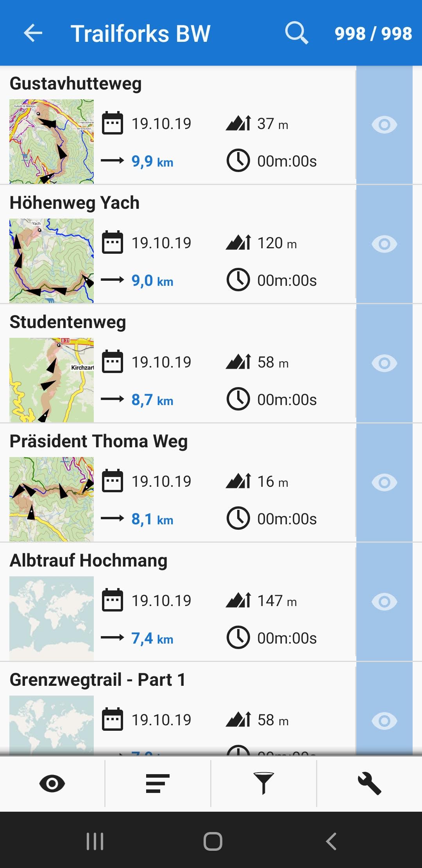Image resolution: width=422 pixels, height=868 pixels.
Task: Tap the 998 / 998 counter
Action: (373, 34)
